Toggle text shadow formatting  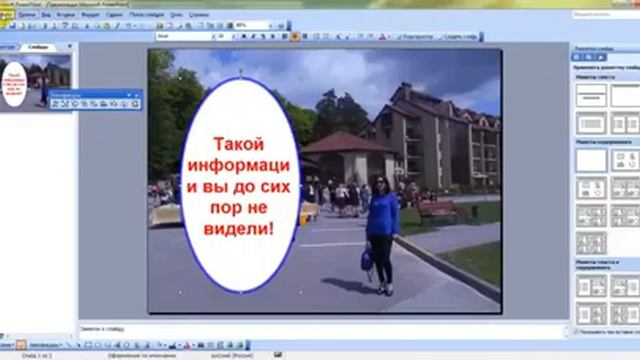point(273,36)
